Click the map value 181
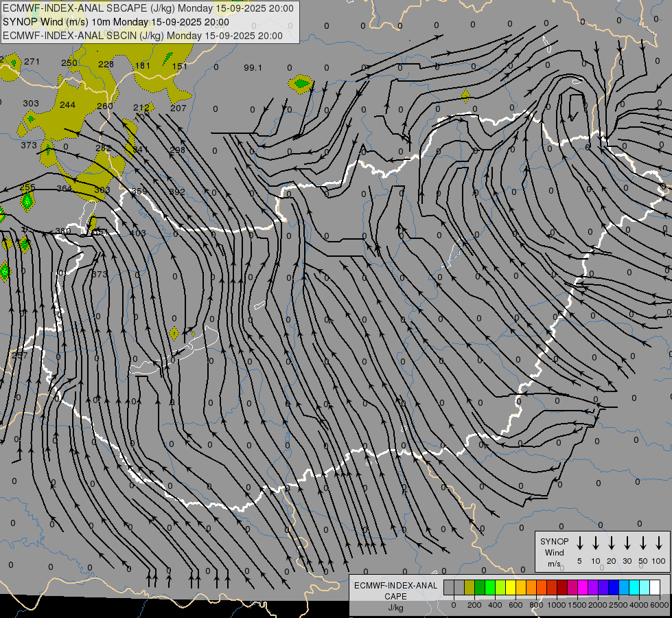 coord(143,65)
